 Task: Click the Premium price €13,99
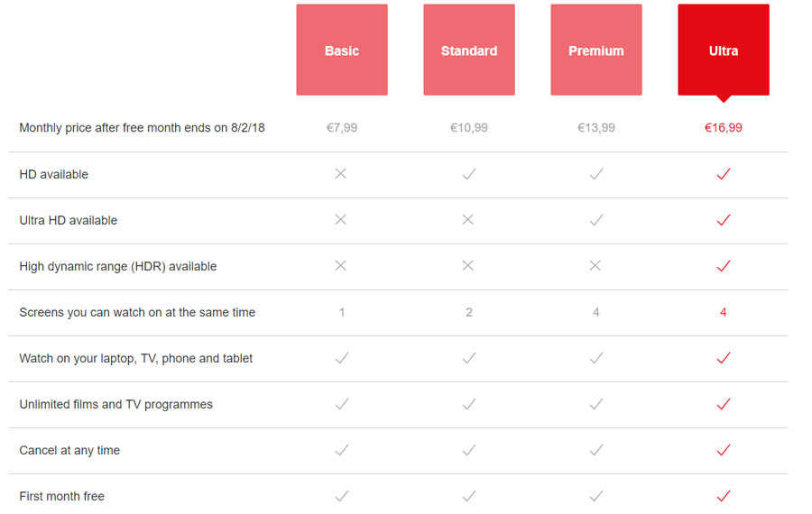pos(596,128)
